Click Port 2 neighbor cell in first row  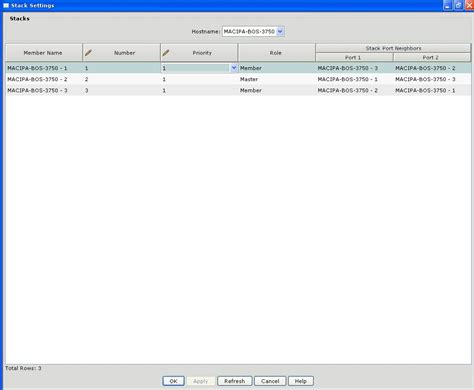tap(432, 68)
